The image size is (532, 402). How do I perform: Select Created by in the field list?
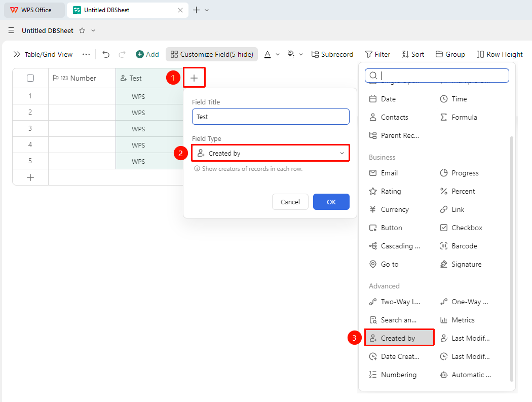[x=399, y=338]
